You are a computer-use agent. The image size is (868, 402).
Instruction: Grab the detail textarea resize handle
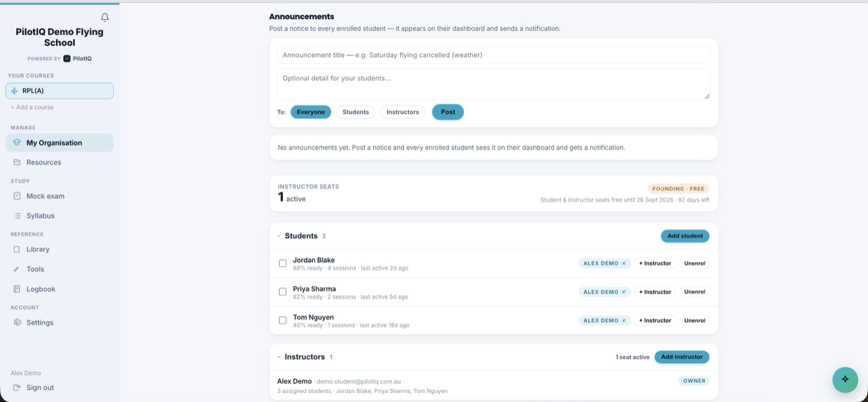707,96
